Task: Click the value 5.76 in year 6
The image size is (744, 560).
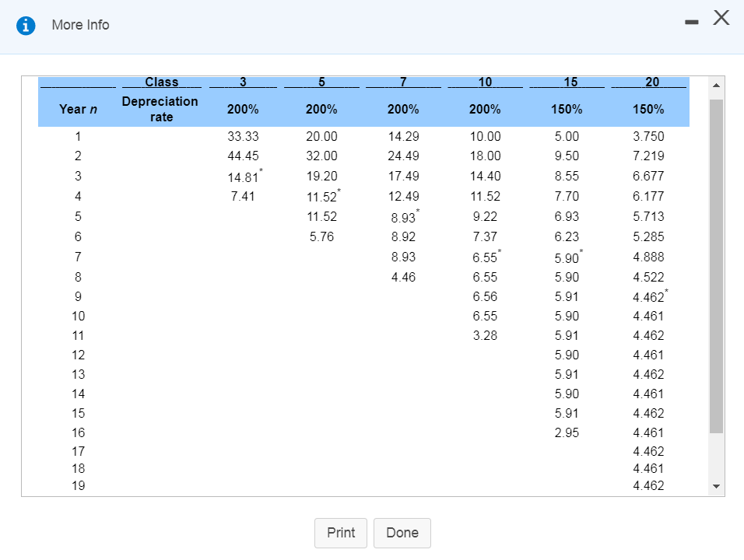Action: pyautogui.click(x=321, y=236)
